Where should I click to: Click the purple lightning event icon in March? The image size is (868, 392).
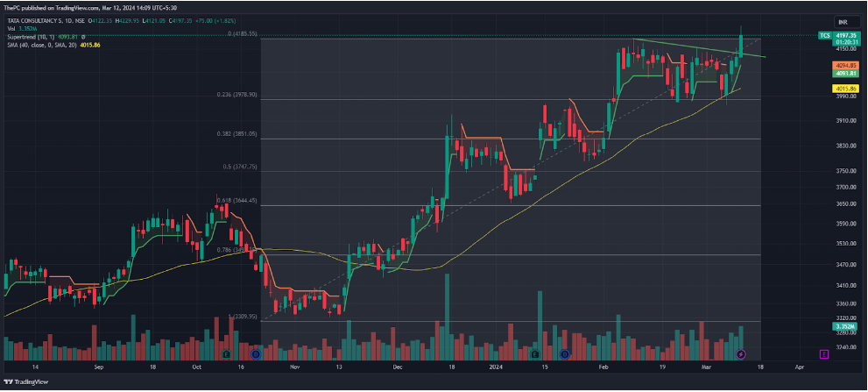click(741, 353)
